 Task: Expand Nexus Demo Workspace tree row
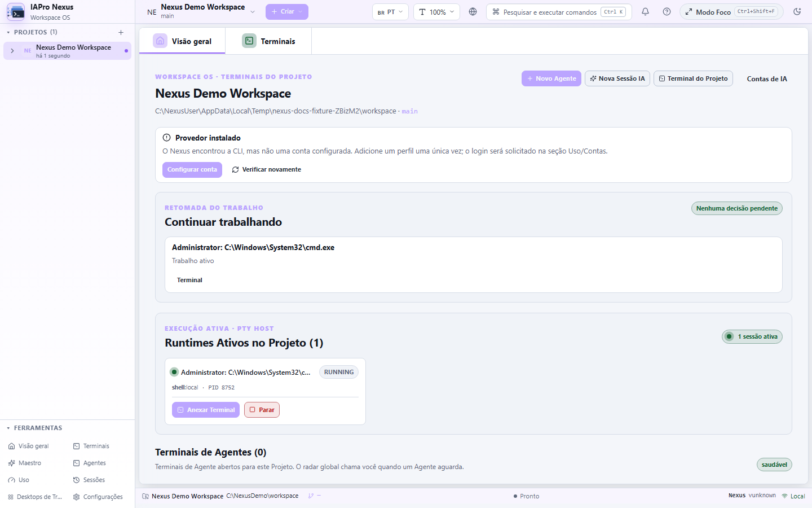tap(12, 51)
